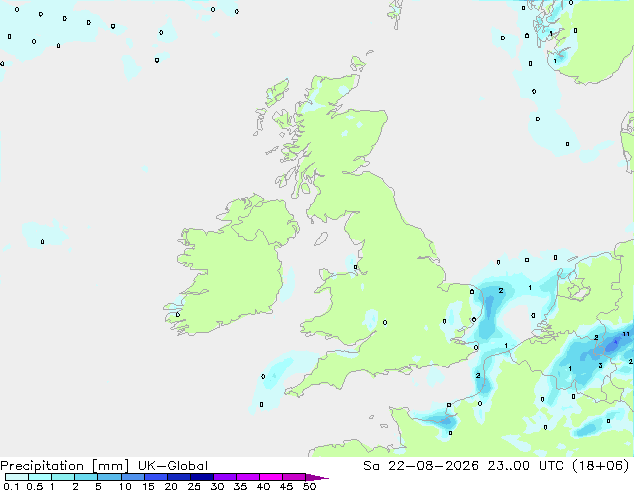Image resolution: width=634 pixels, height=490 pixels.
Task: Click the '30' legend scale label
Action: point(217,486)
